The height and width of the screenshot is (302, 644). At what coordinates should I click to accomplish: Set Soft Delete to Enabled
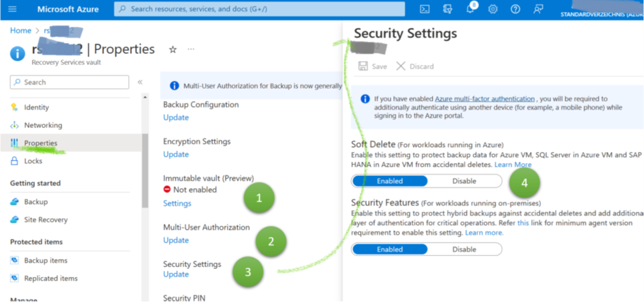pos(389,181)
